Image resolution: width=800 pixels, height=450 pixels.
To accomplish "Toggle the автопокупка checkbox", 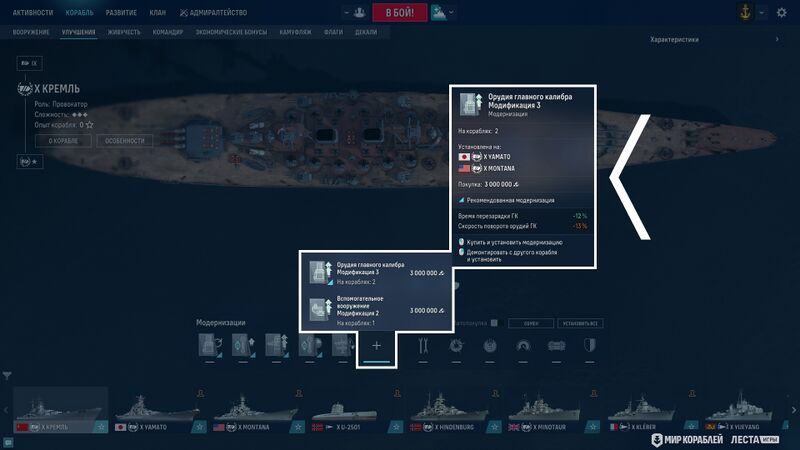I will coord(494,323).
